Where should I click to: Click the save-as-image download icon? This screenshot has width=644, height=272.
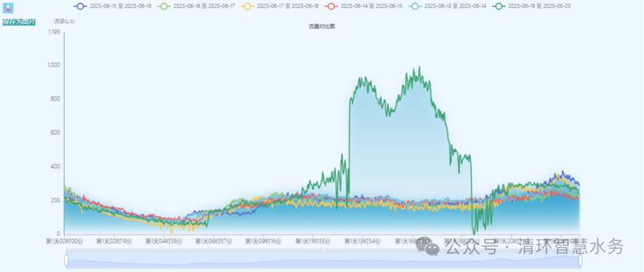click(x=8, y=9)
